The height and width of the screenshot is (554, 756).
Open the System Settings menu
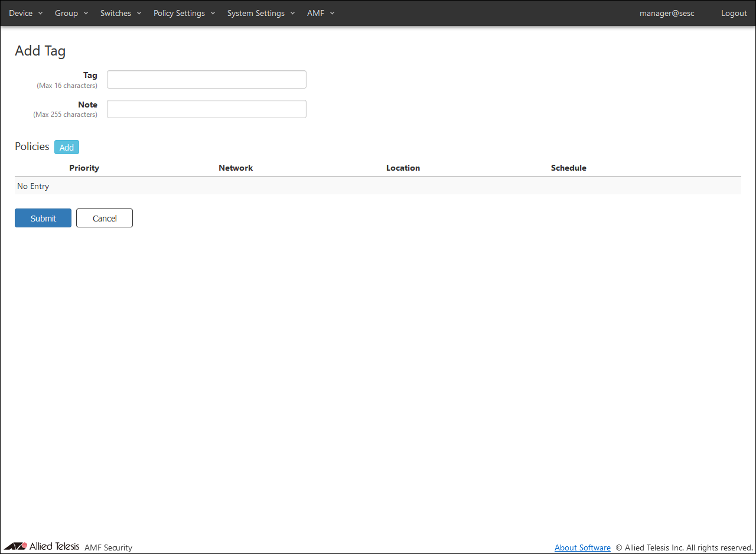click(x=260, y=13)
